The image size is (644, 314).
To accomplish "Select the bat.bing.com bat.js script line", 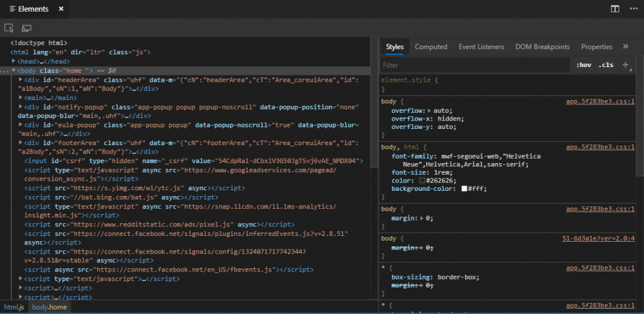I will click(x=121, y=197).
